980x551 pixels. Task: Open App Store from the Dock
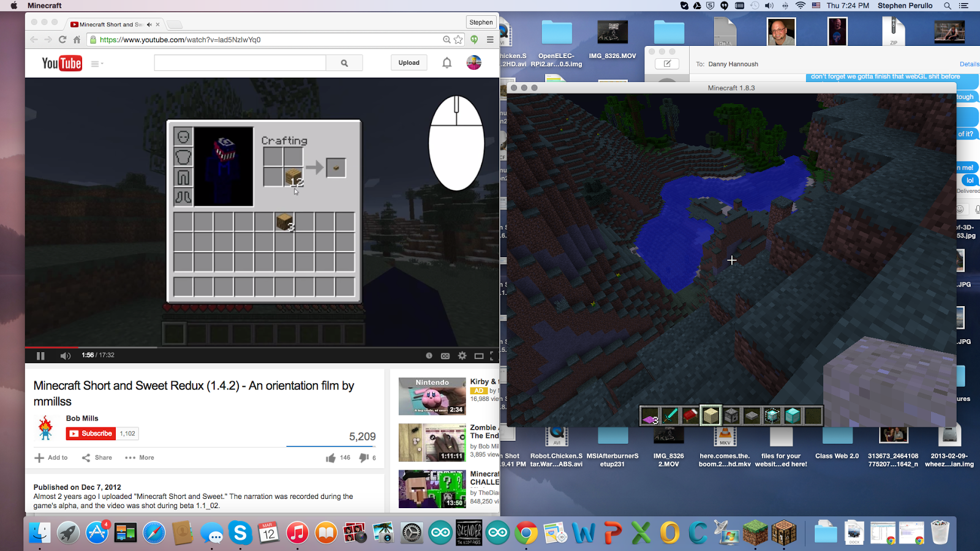97,533
